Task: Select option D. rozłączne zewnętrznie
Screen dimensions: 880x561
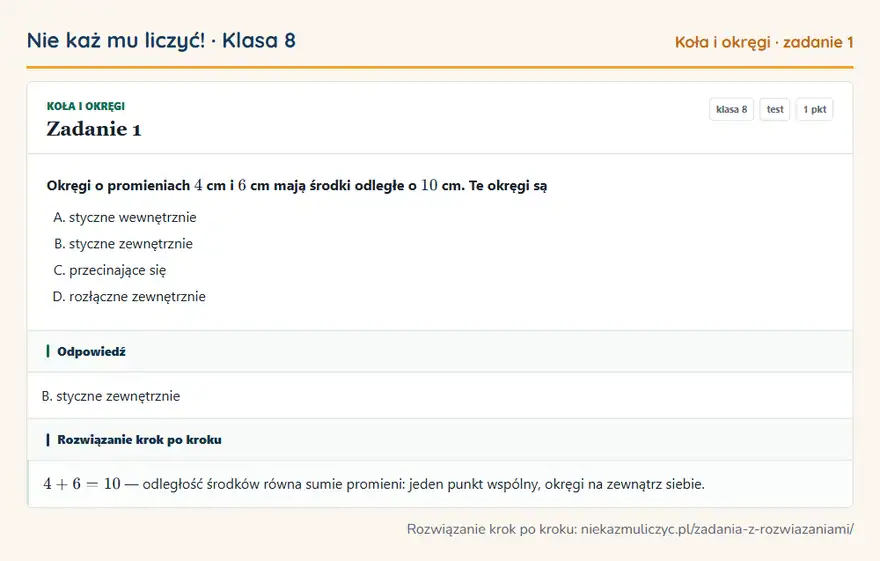Action: (x=129, y=296)
